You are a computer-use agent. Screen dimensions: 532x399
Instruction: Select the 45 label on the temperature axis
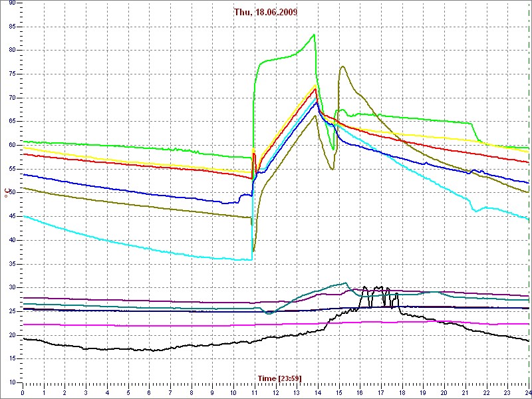(x=11, y=217)
